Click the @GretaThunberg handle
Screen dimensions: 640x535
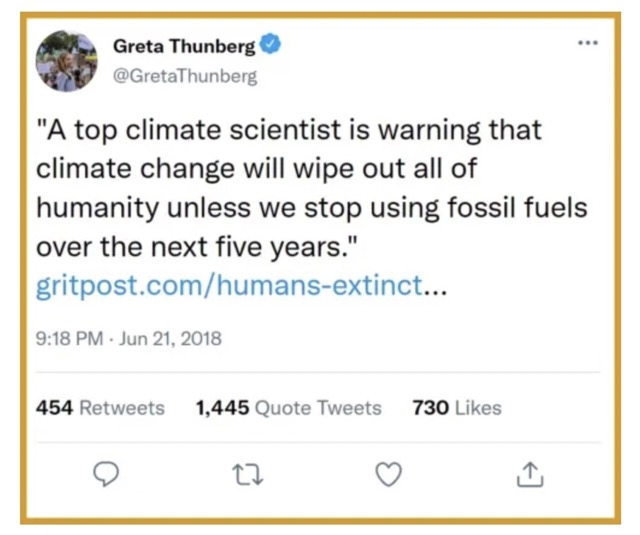click(x=184, y=76)
